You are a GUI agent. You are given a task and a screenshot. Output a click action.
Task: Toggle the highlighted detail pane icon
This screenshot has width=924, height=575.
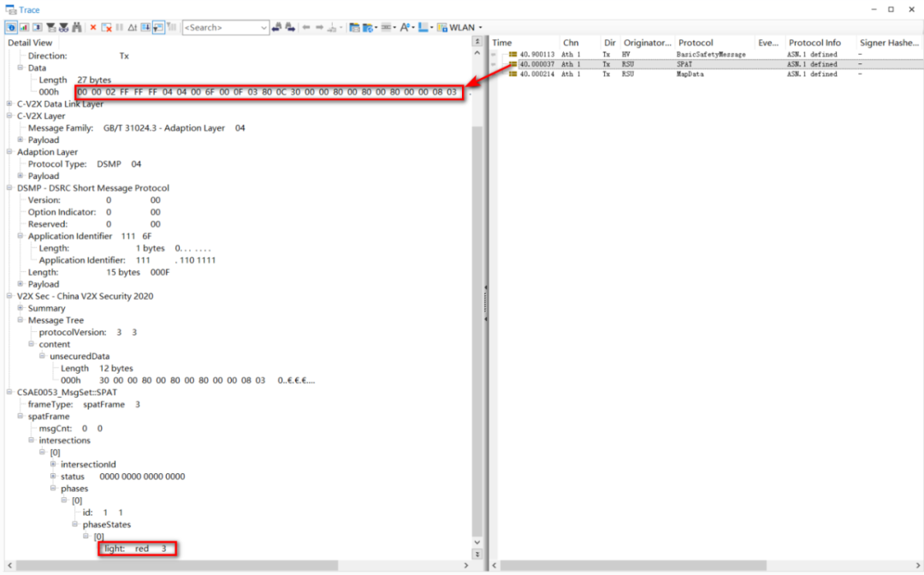158,27
